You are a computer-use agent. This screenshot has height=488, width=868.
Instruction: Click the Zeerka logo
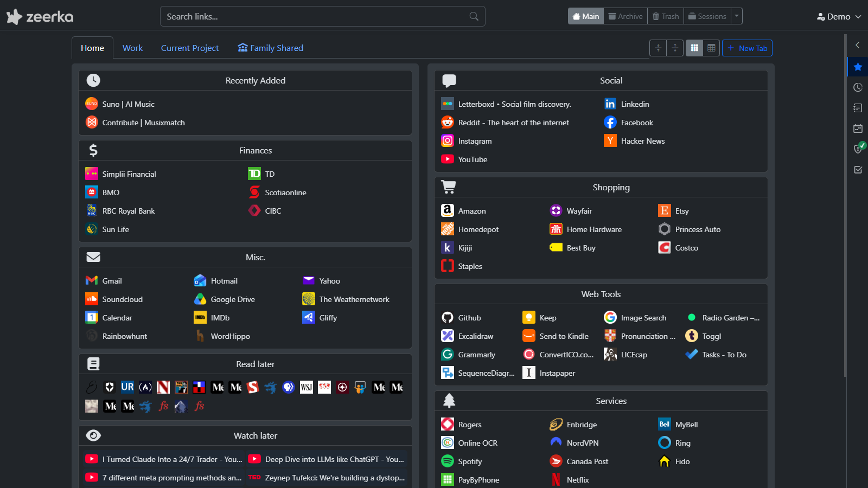(40, 17)
